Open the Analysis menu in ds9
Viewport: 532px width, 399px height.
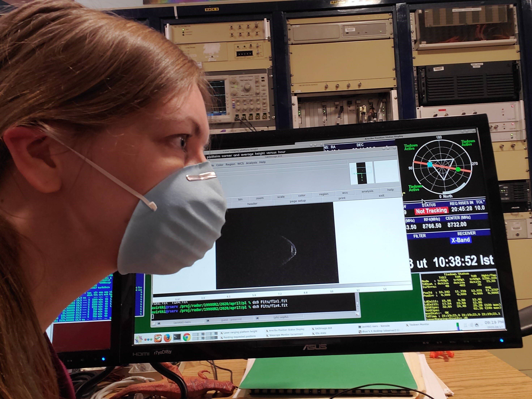pos(251,163)
